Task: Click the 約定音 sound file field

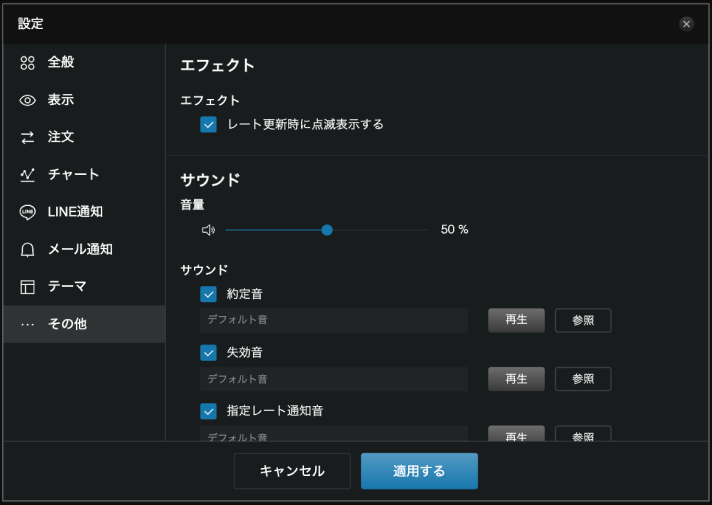Action: [x=333, y=320]
